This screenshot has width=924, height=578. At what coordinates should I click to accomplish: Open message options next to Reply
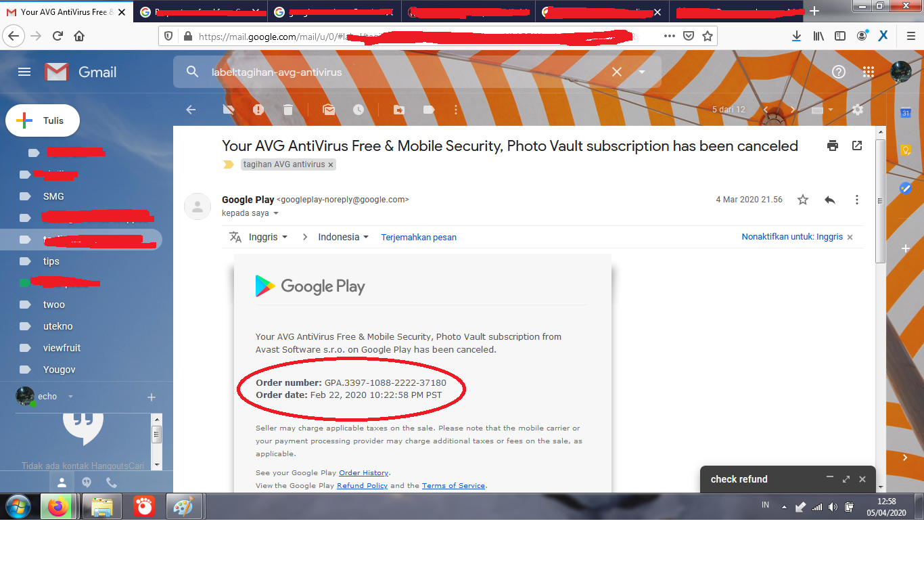pyautogui.click(x=857, y=200)
